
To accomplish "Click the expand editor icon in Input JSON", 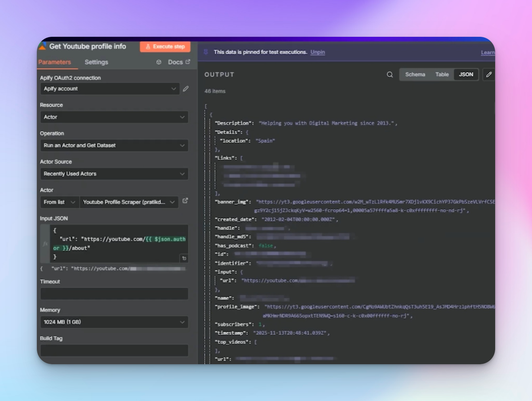I will (x=184, y=258).
